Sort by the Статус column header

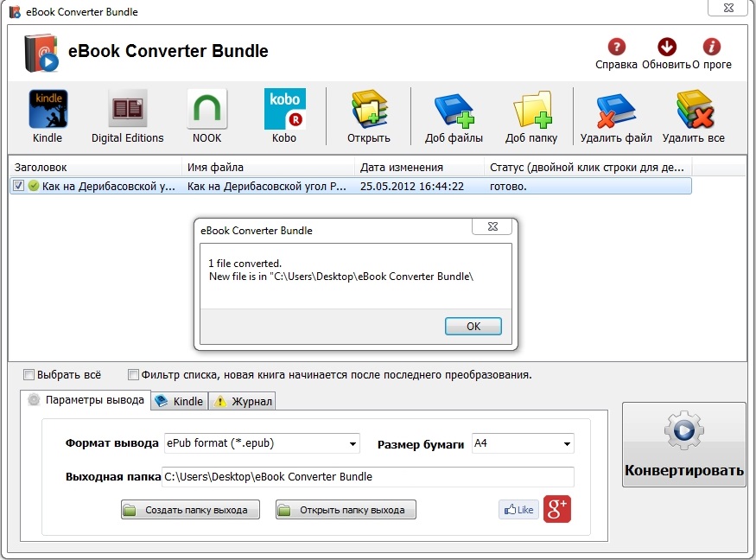588,168
